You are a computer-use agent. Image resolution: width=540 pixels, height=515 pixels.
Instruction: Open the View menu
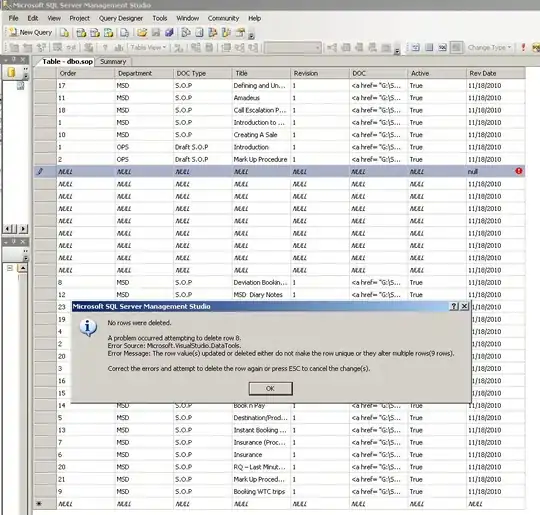(x=54, y=18)
